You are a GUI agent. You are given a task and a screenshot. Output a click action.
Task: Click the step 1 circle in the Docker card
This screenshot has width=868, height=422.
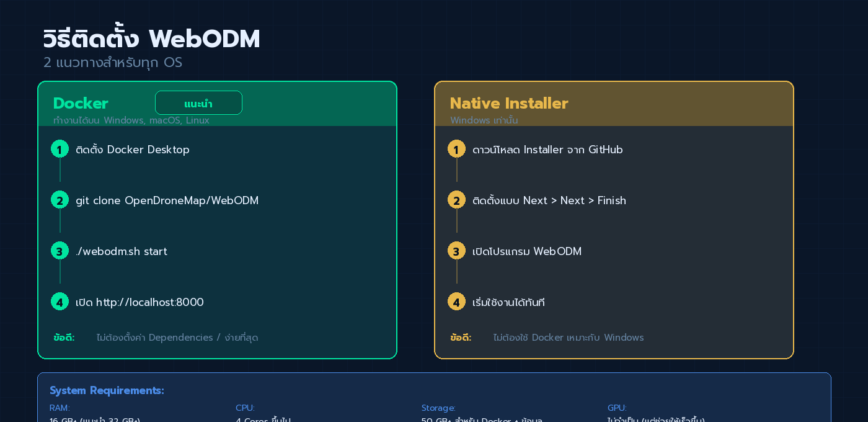pyautogui.click(x=60, y=149)
